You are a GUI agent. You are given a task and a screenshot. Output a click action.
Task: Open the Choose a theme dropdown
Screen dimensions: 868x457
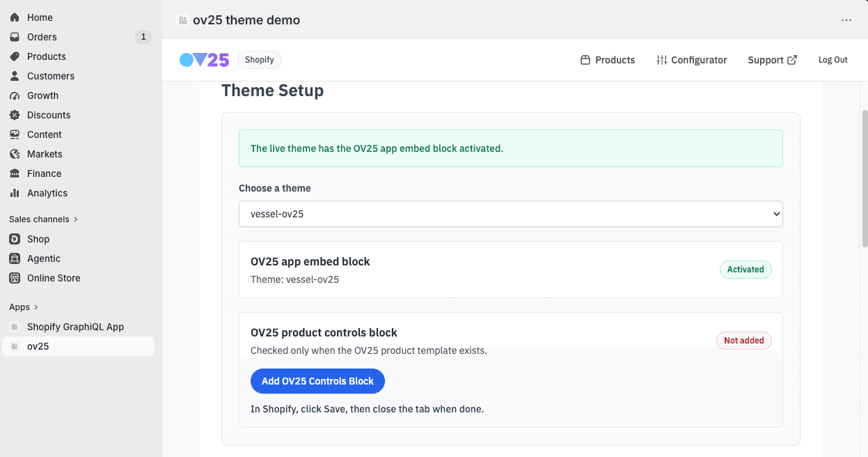coord(511,214)
